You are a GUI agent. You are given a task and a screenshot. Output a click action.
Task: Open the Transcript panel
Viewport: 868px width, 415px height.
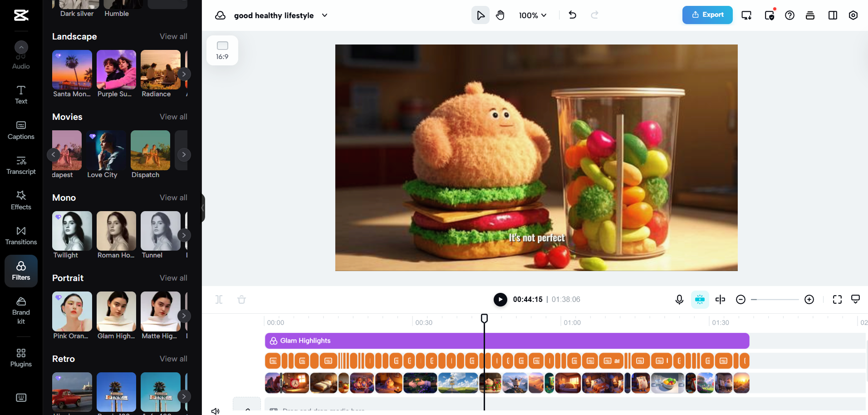click(21, 165)
